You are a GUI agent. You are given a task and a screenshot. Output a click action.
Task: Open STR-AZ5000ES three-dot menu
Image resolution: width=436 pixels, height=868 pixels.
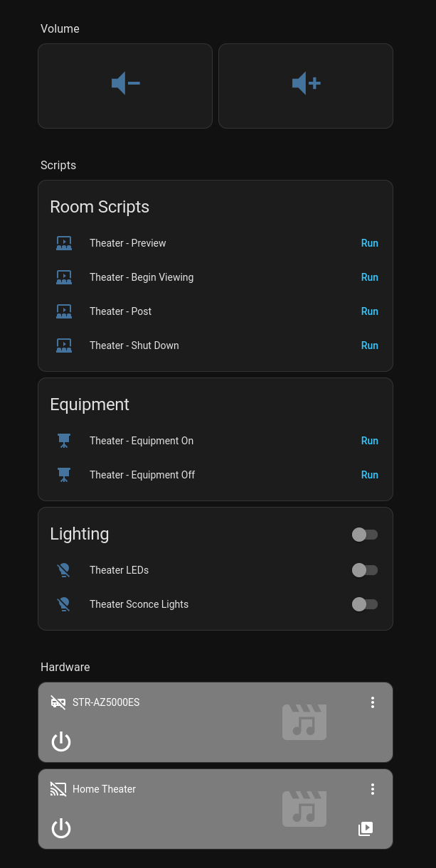[x=372, y=702]
